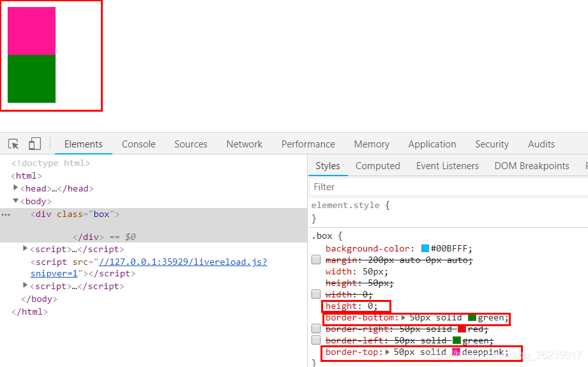Select the Computed pane tab

click(x=377, y=166)
